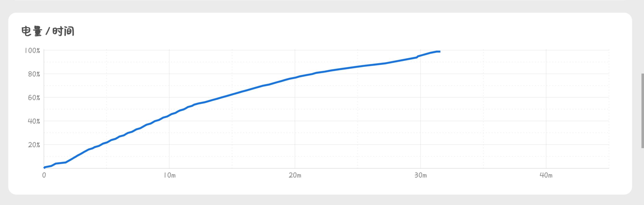The image size is (644, 205).
Task: Click the 30m x-axis label
Action: pos(421,175)
